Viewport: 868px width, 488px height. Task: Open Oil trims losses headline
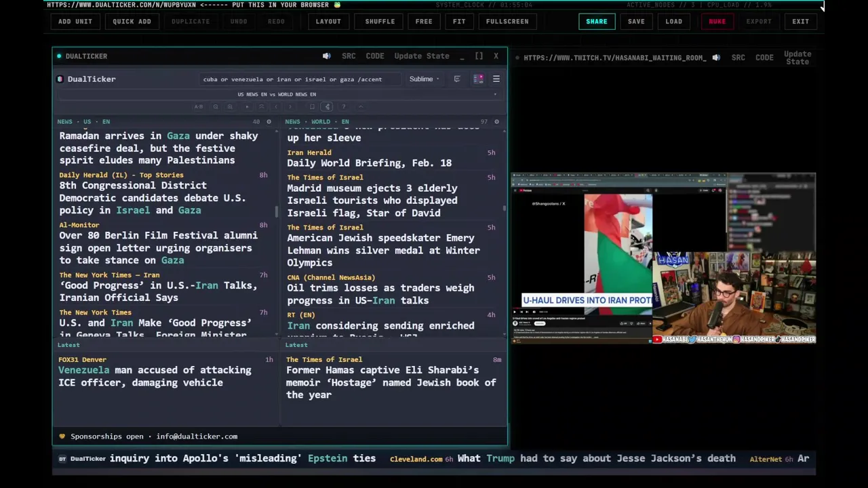tap(380, 294)
